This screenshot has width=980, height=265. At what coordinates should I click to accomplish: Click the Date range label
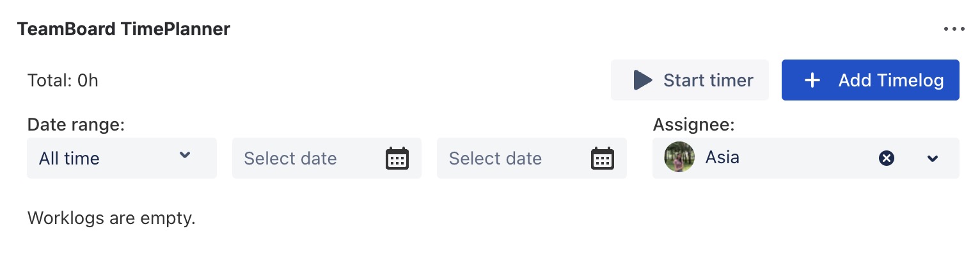pyautogui.click(x=75, y=125)
